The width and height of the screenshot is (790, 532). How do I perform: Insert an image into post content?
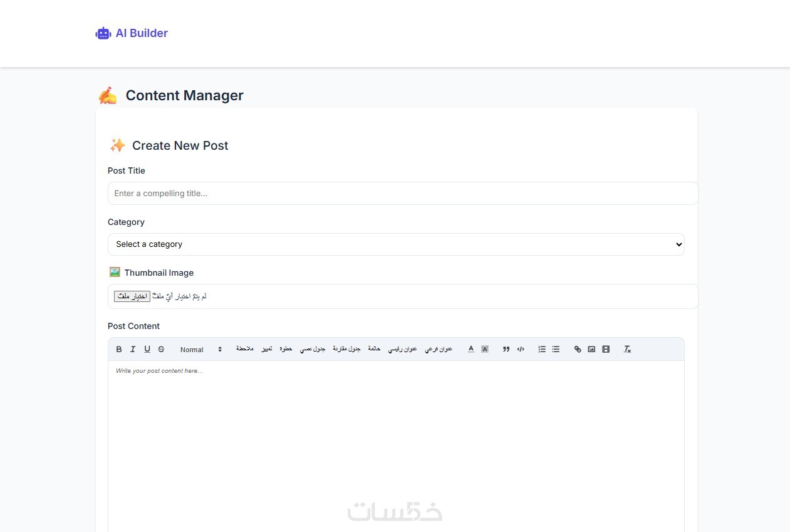pyautogui.click(x=591, y=350)
